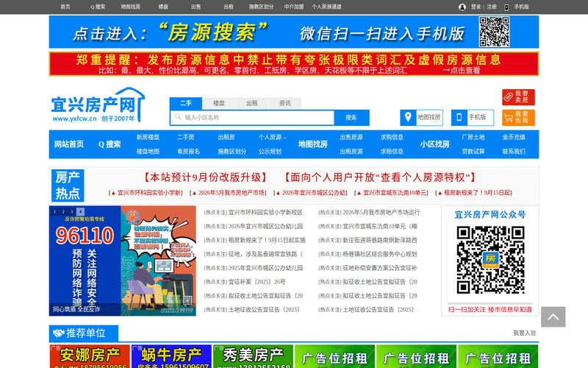Screen dimensions: 588x368
Task: Click the QR code in the top blue banner
Action: pyautogui.click(x=494, y=32)
